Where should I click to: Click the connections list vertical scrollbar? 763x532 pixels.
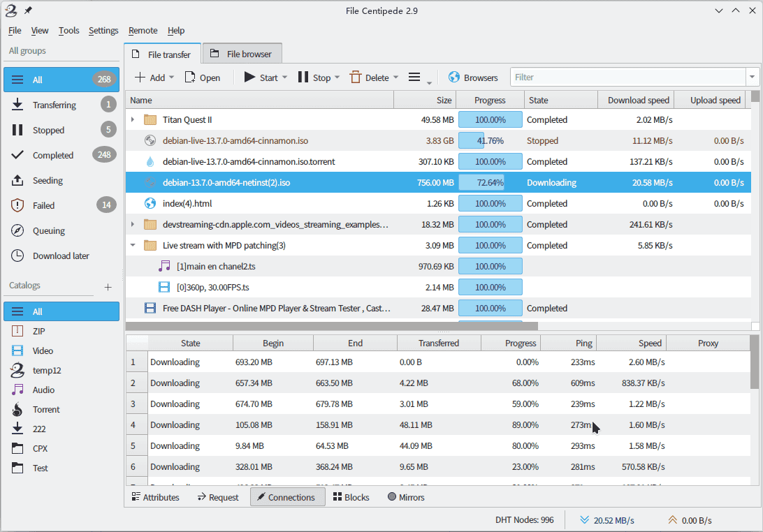click(754, 362)
